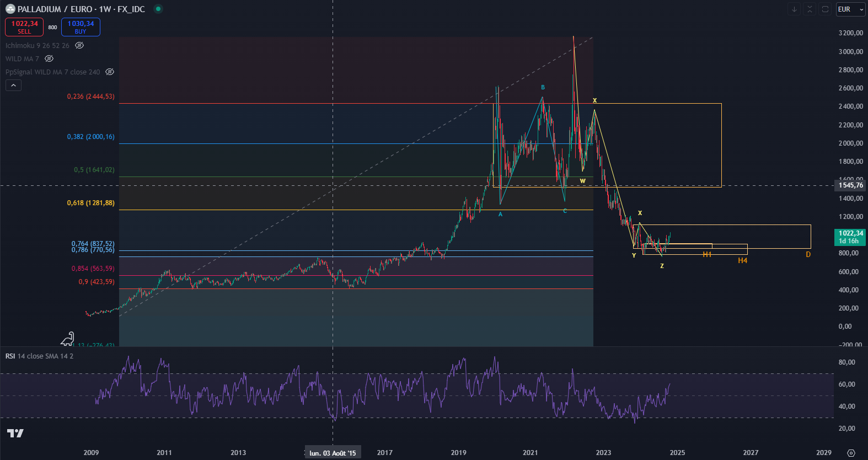The width and height of the screenshot is (868, 460).
Task: Select the RSI 14 close indicator title
Action: pyautogui.click(x=39, y=356)
